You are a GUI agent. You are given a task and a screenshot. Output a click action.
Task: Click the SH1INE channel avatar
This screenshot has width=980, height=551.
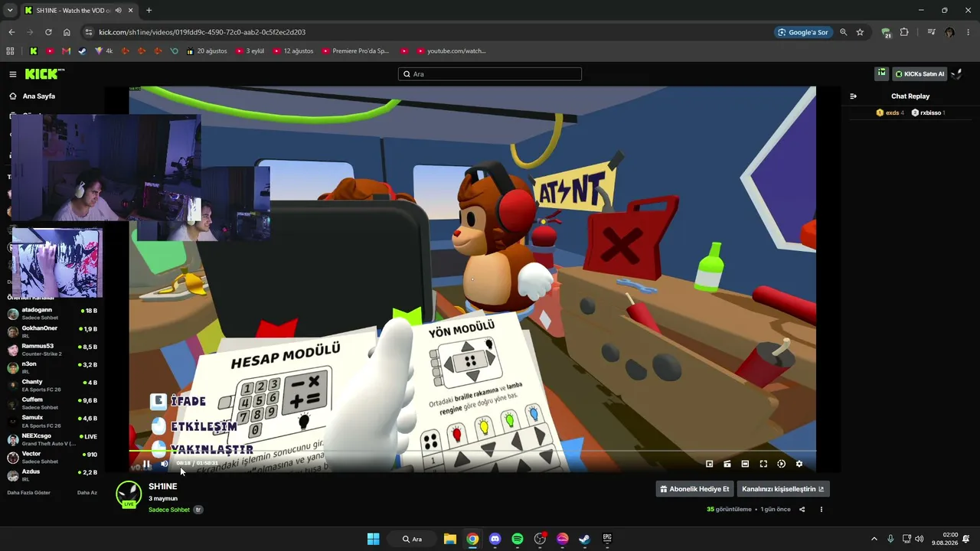click(x=129, y=494)
